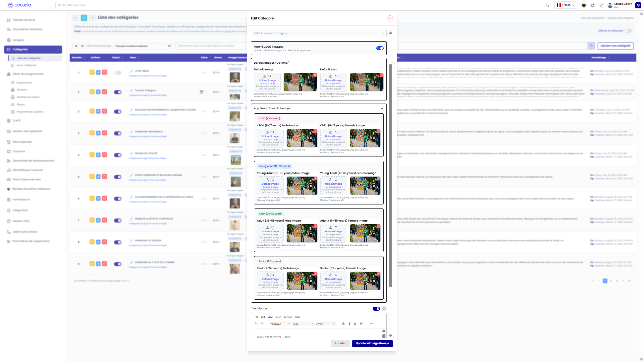Viewport: 644px width, 362px height.
Task: Close the Edit Category dialog
Action: pos(390,18)
